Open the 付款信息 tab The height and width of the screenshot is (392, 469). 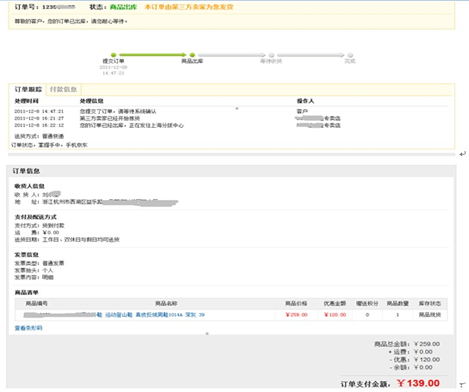point(63,89)
